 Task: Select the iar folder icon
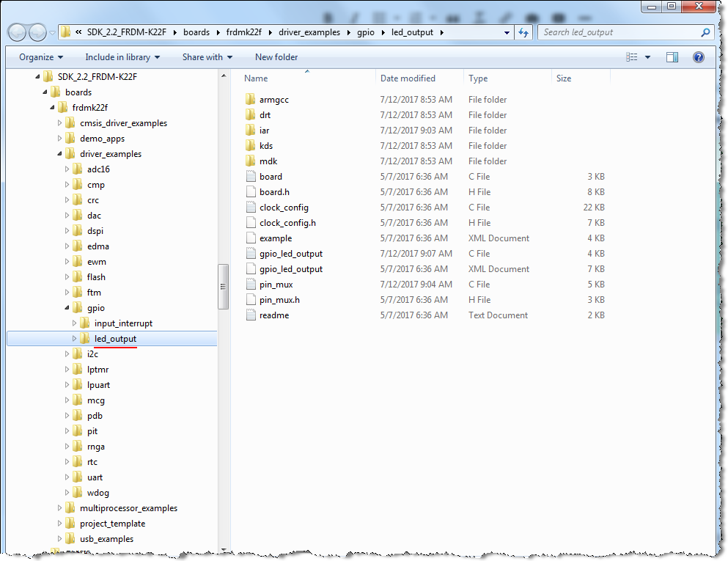coord(250,130)
